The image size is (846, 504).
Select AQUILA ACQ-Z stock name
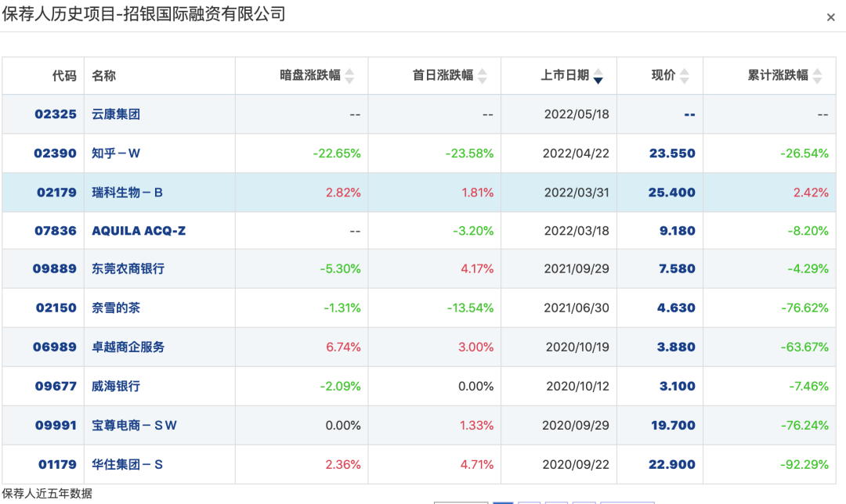tap(139, 231)
